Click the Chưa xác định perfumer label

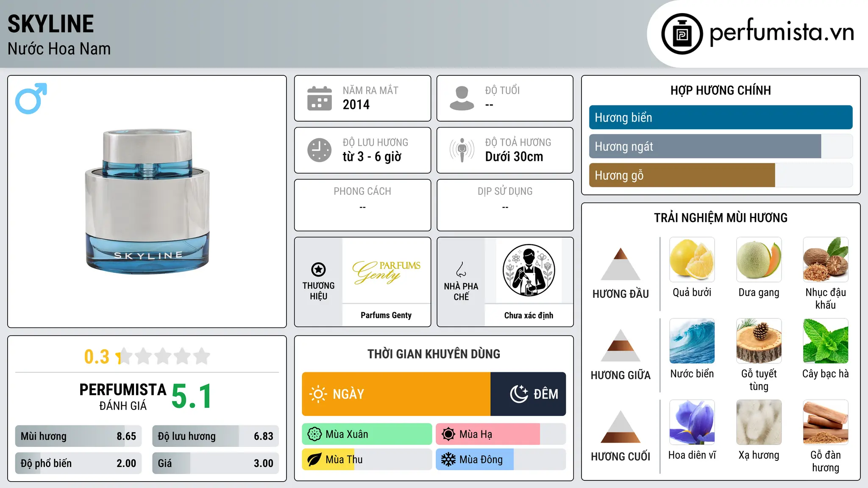coord(529,315)
